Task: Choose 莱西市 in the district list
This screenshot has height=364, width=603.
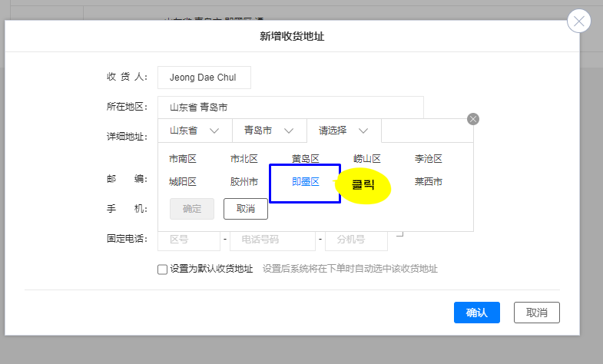Action: click(x=429, y=182)
